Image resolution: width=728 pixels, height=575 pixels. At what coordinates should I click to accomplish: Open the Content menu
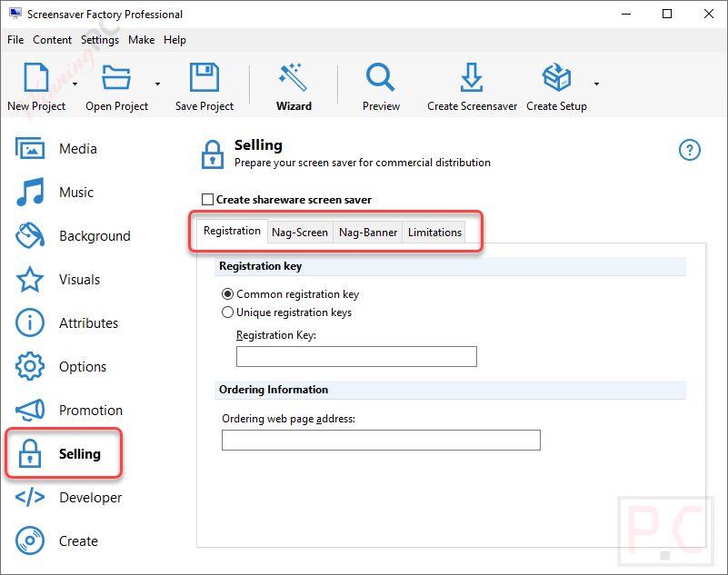pyautogui.click(x=52, y=40)
